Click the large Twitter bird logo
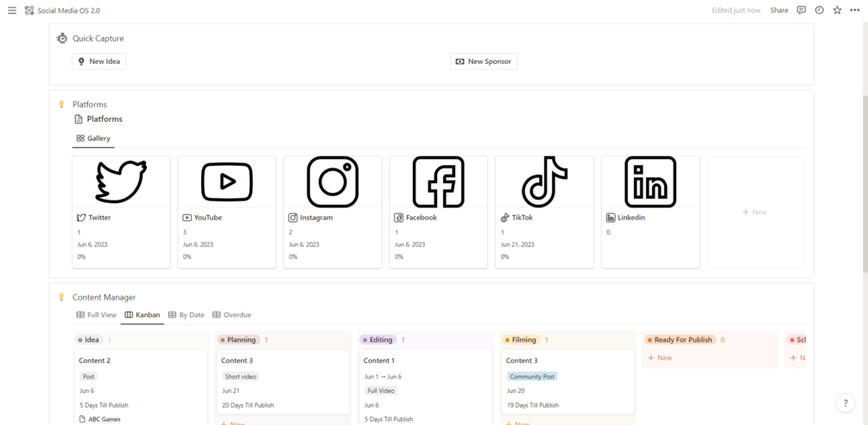868x425 pixels. point(121,182)
